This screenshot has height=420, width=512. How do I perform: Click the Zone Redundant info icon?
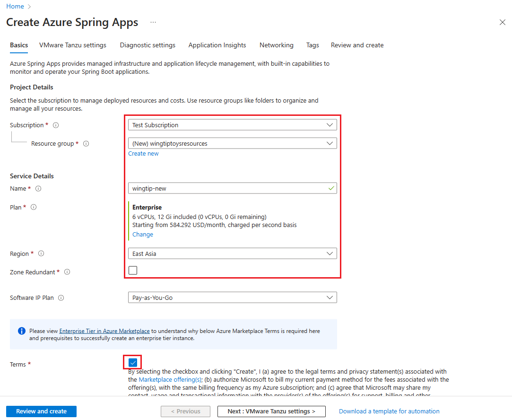click(67, 272)
